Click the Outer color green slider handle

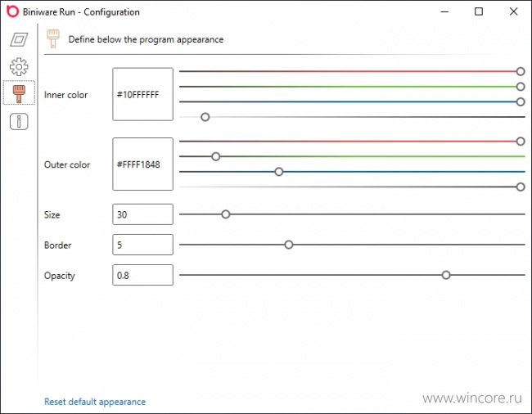click(x=216, y=156)
